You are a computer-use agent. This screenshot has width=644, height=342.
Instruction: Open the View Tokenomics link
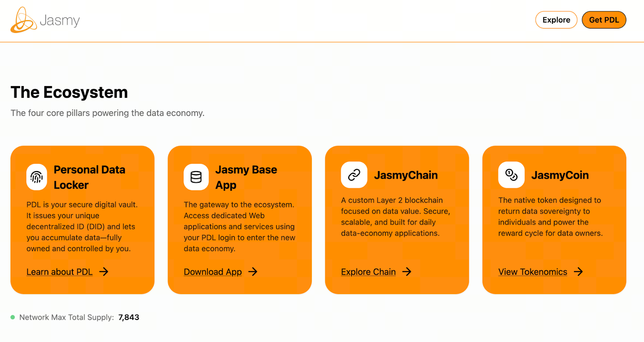[533, 272]
